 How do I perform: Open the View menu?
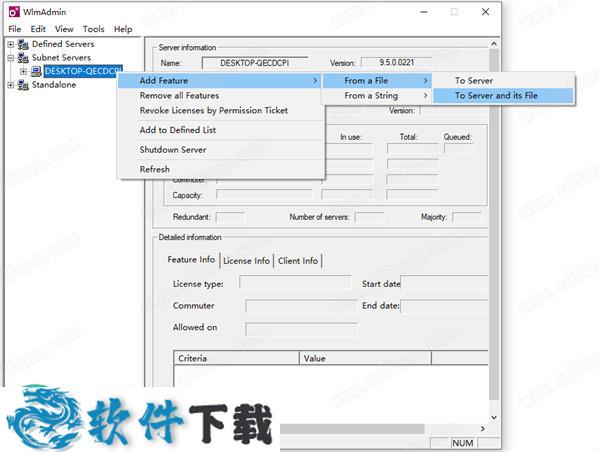[x=64, y=29]
